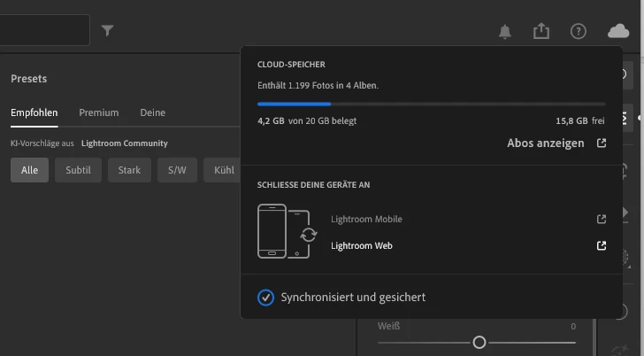Select the Subtil preset filter
The height and width of the screenshot is (356, 644).
pos(78,170)
